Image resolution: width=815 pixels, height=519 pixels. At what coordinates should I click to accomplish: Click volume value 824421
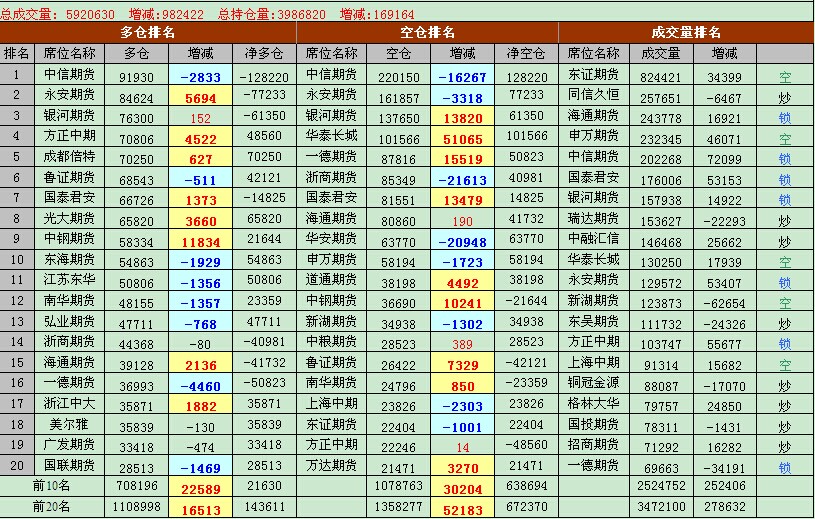(x=661, y=77)
